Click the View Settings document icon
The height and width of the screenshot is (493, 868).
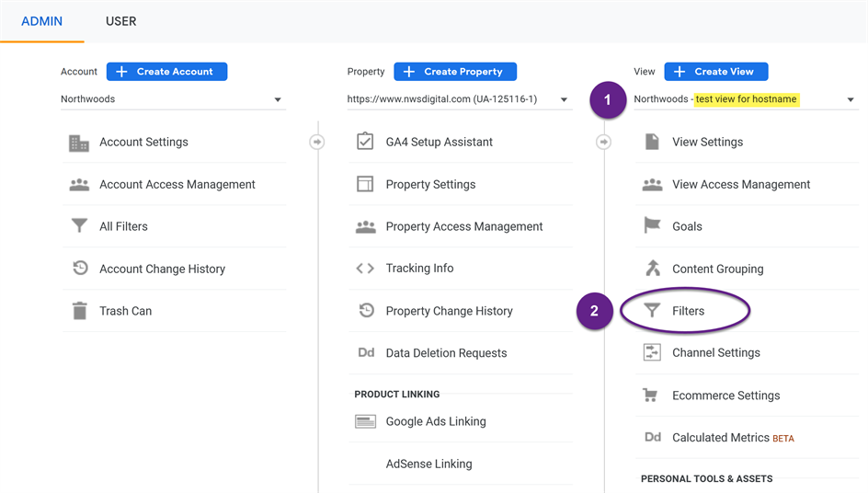tap(652, 142)
